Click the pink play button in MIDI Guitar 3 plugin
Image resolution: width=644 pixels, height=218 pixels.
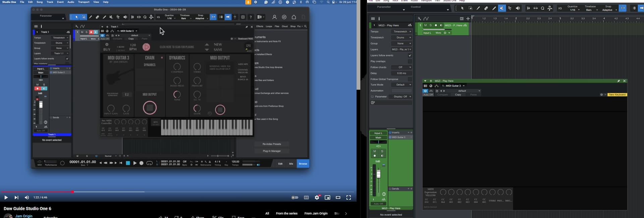coord(146,47)
